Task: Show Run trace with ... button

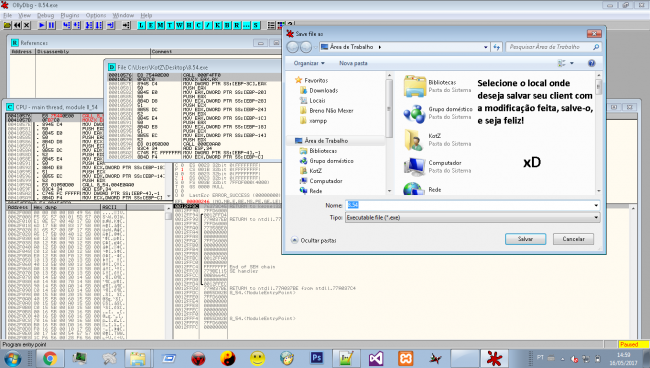Action: click(x=246, y=25)
